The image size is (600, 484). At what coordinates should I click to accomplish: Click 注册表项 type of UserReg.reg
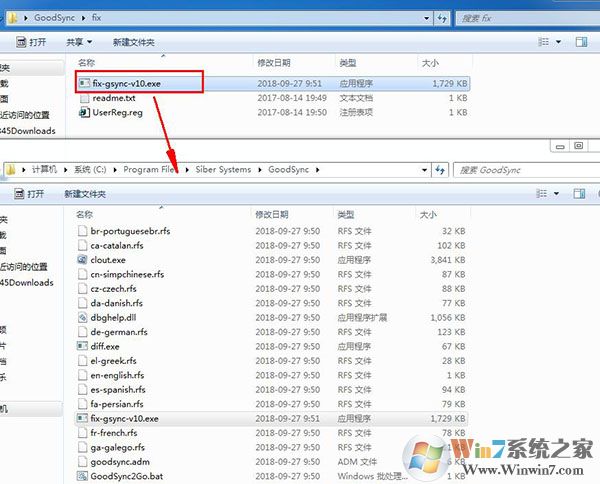pyautogui.click(x=356, y=112)
